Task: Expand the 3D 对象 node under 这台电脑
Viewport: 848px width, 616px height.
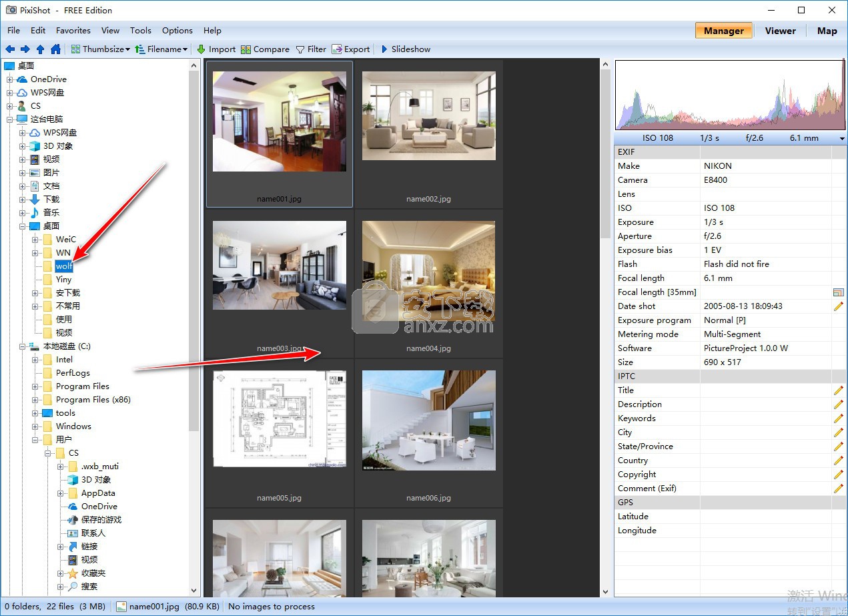Action: [x=23, y=146]
